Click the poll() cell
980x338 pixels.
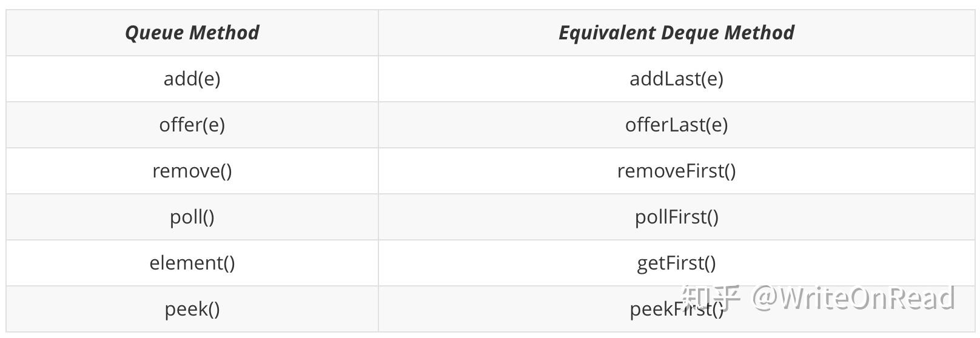click(x=192, y=217)
